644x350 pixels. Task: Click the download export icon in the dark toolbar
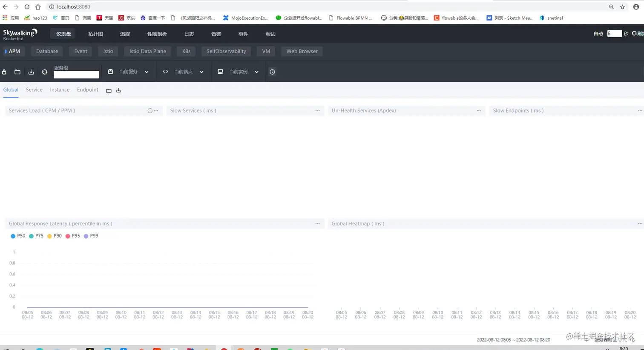tap(31, 72)
